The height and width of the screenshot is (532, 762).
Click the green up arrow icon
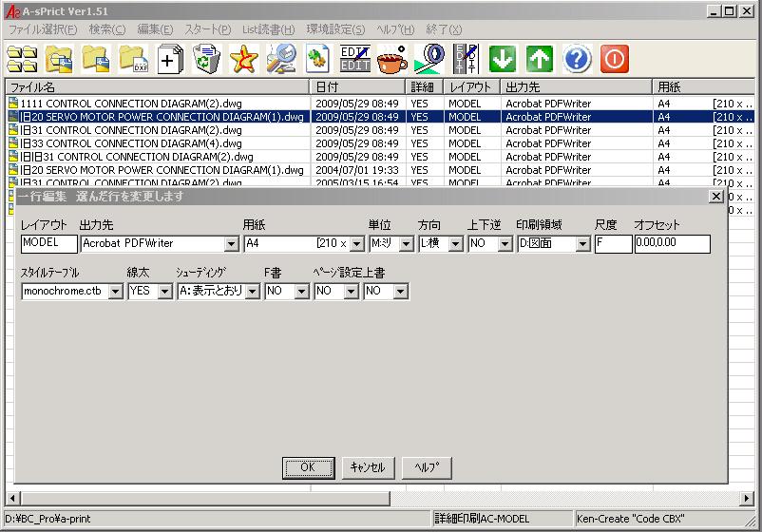click(x=540, y=60)
